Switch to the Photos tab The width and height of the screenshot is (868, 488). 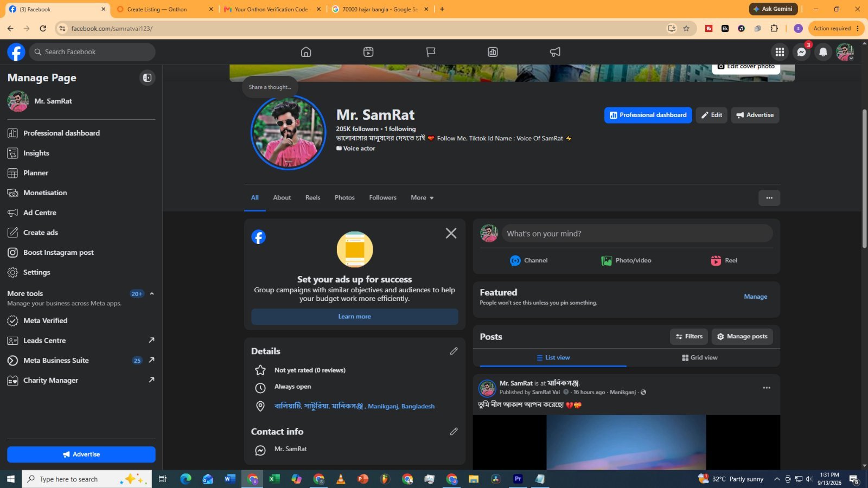pos(344,198)
